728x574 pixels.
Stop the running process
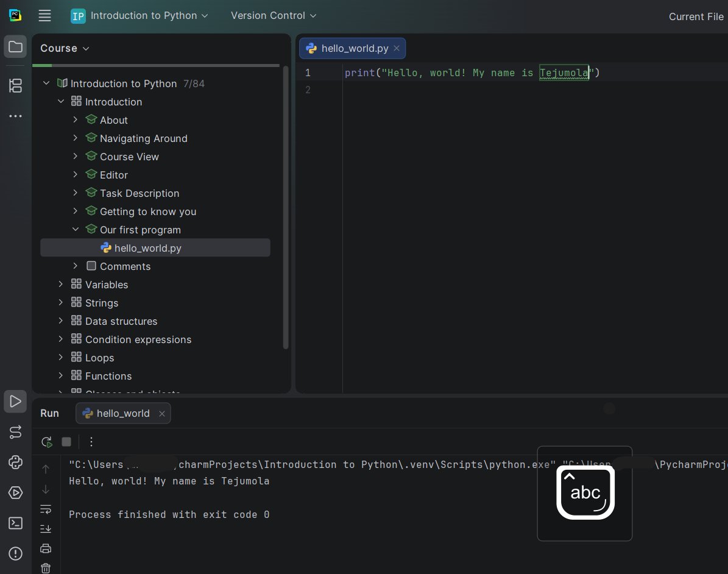66,442
